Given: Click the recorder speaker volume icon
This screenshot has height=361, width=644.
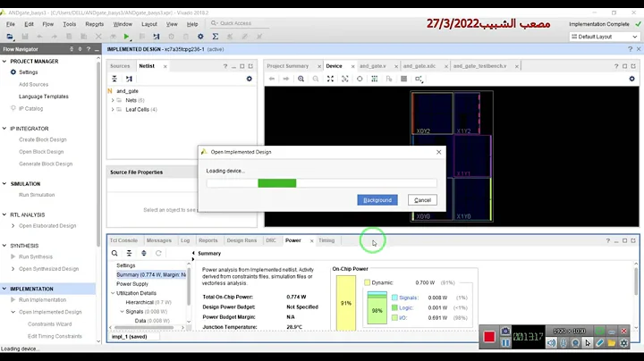Looking at the screenshot, I should click(552, 343).
